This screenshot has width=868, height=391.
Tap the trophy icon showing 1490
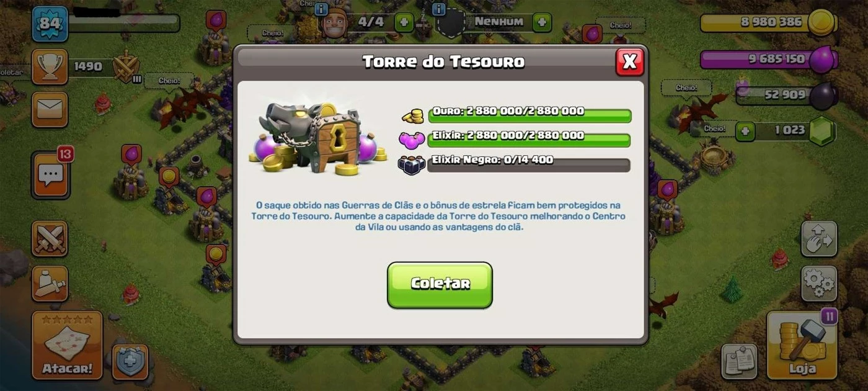[50, 66]
